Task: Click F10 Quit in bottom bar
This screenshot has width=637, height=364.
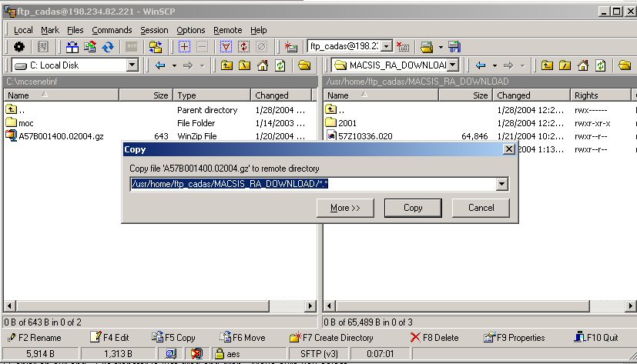Action: (596, 337)
